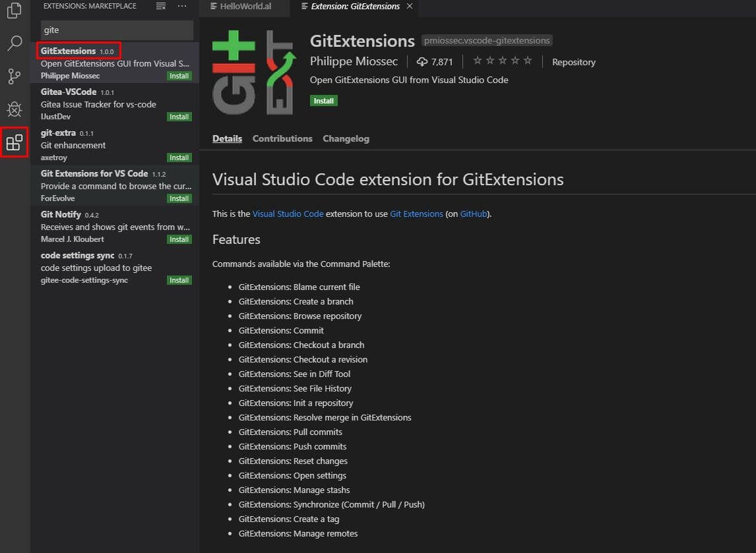This screenshot has height=553, width=756.
Task: Click 'Visual Studio Code extension for GitExtensions' heading
Action: [388, 179]
